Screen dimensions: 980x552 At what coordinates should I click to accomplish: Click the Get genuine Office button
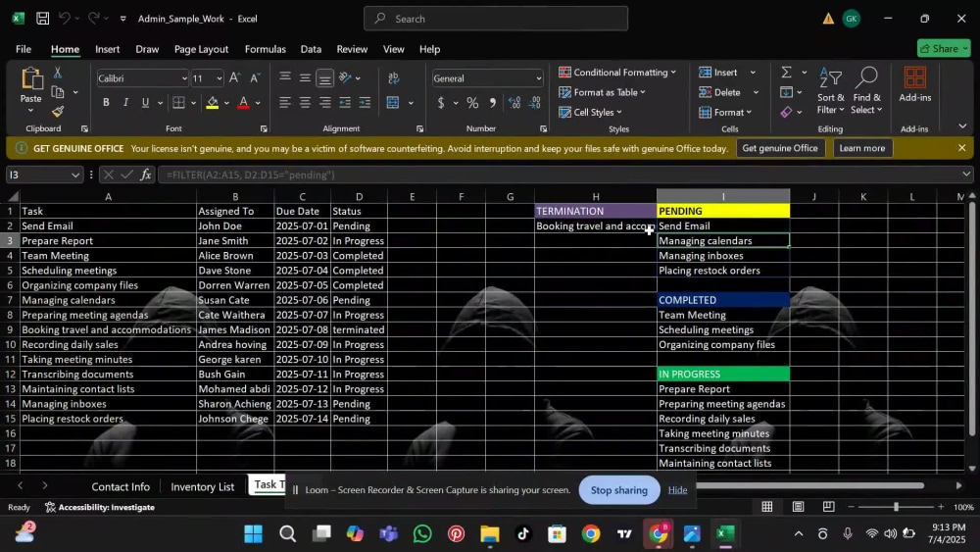pyautogui.click(x=780, y=148)
